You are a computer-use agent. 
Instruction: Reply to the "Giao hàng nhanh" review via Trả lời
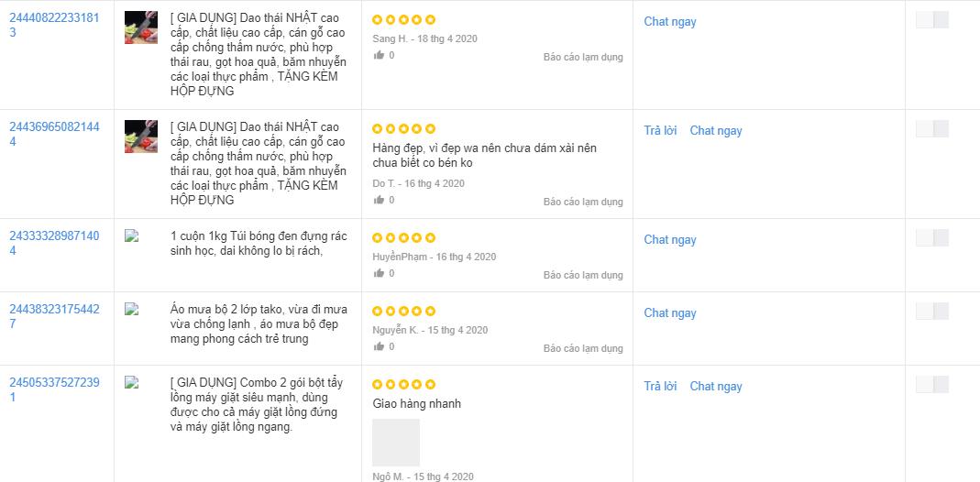660,386
